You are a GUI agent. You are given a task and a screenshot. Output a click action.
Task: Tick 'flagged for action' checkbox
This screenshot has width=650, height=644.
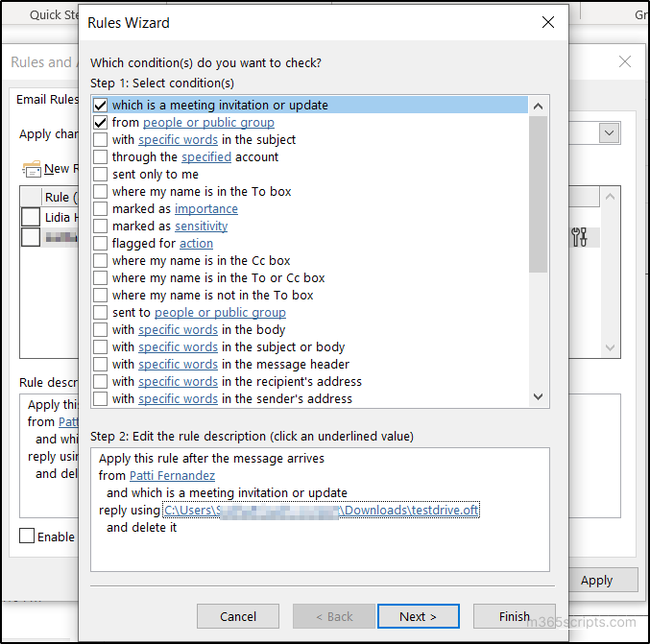tap(100, 243)
